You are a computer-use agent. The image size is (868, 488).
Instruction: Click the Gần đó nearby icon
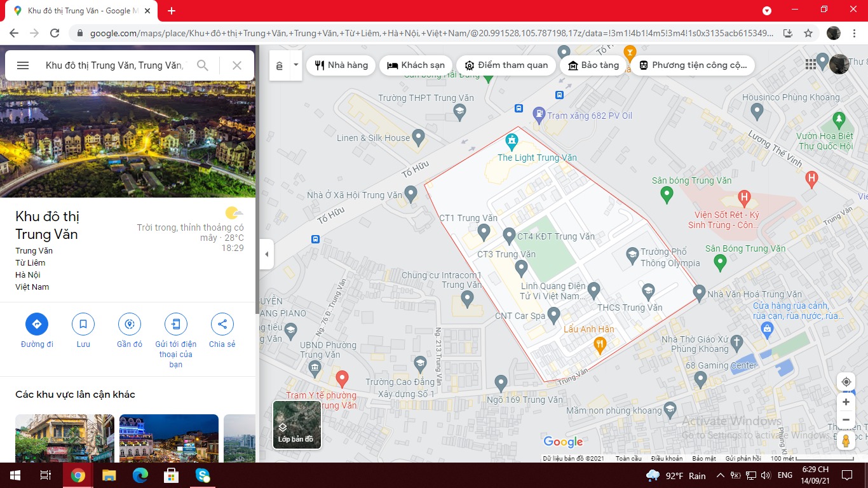[130, 324]
